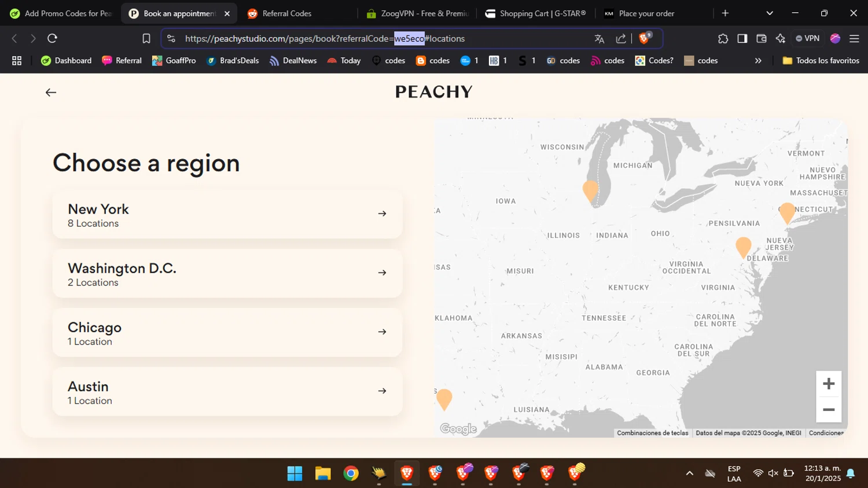This screenshot has width=868, height=488.
Task: Open the apps grid in bookmarks bar
Action: 17,60
